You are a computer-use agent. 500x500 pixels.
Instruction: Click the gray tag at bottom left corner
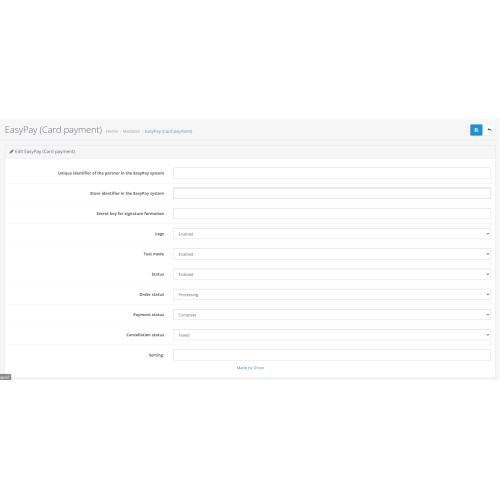(x=5, y=377)
